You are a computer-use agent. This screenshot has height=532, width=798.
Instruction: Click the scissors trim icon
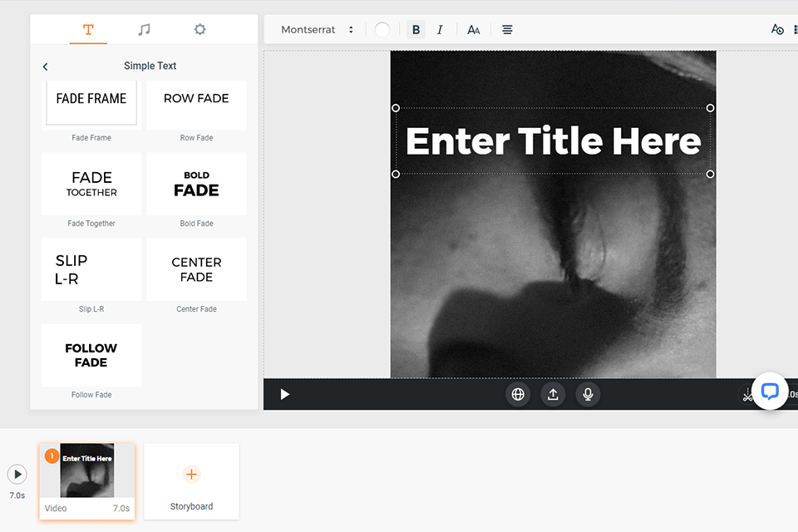click(747, 394)
